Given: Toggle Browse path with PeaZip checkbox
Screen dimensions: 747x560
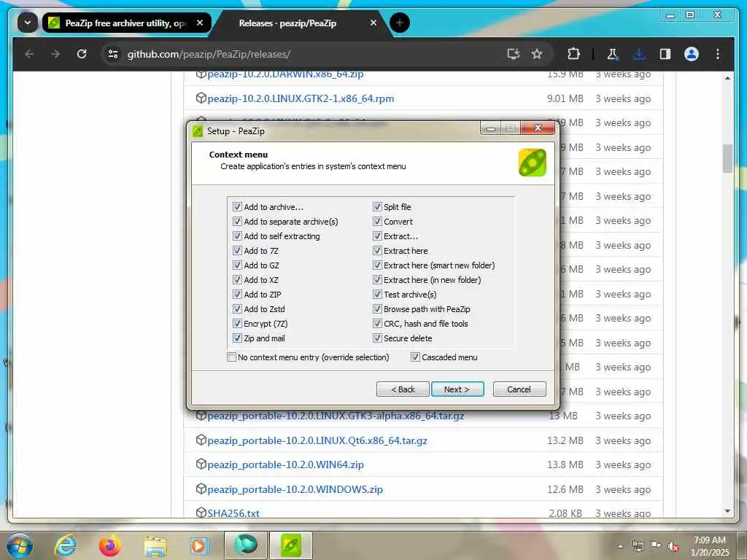Looking at the screenshot, I should point(377,309).
